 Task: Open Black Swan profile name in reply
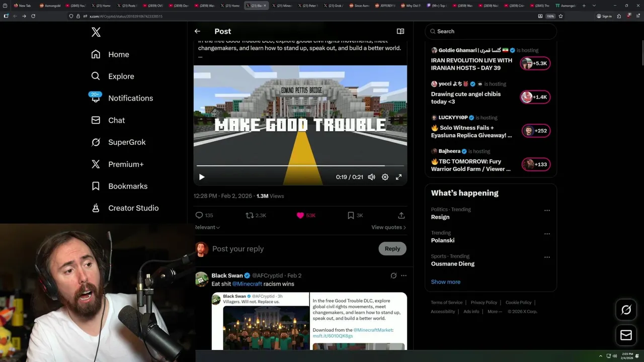click(x=227, y=276)
